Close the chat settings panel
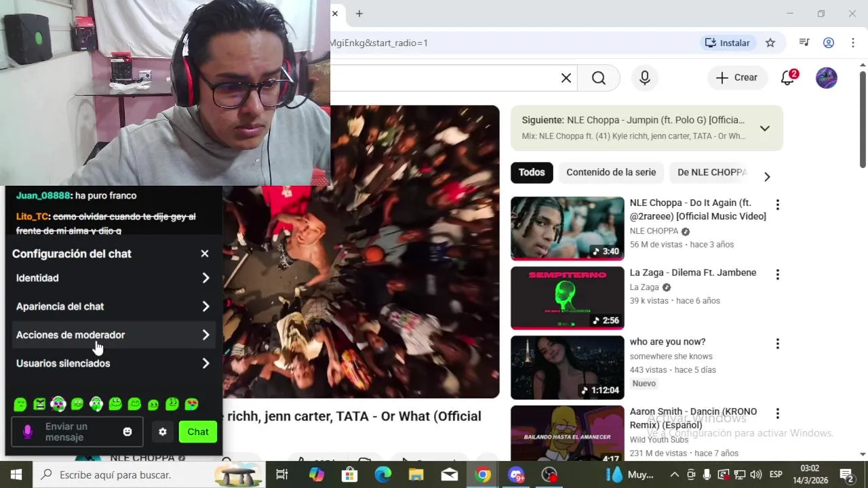This screenshot has height=488, width=868. pos(205,253)
